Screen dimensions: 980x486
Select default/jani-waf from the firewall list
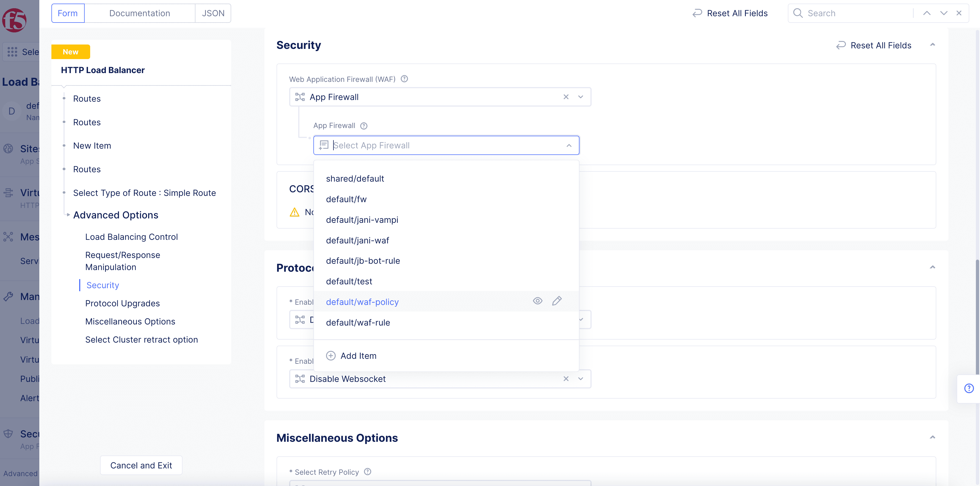pos(357,240)
